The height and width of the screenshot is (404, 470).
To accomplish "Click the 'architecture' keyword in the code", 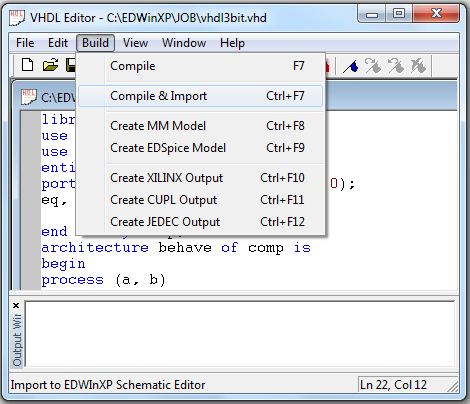I will tap(95, 248).
